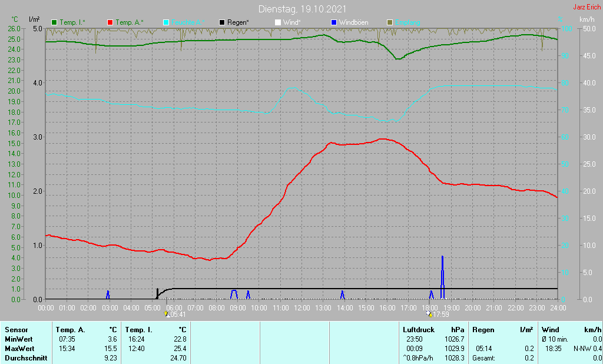Select the "Temp. A.*" legend label
603x364 pixels.
tap(130, 23)
